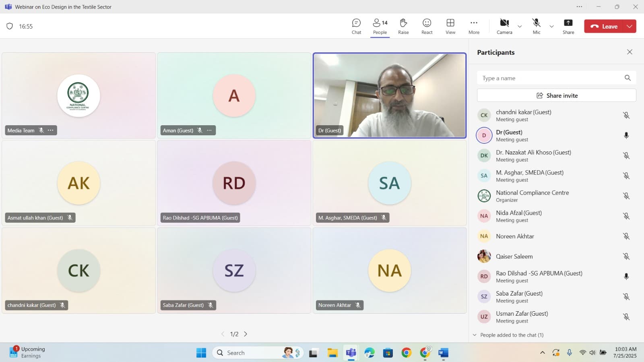
Task: Leave the meeting
Action: click(x=604, y=26)
